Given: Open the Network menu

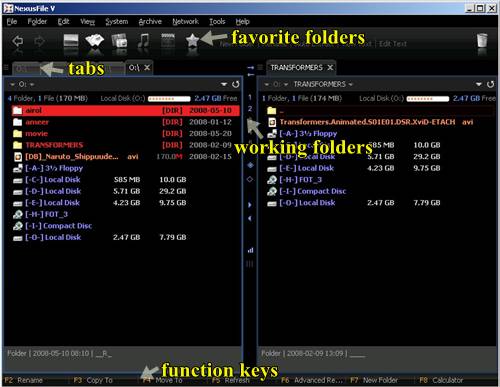Looking at the screenshot, I should pos(185,22).
